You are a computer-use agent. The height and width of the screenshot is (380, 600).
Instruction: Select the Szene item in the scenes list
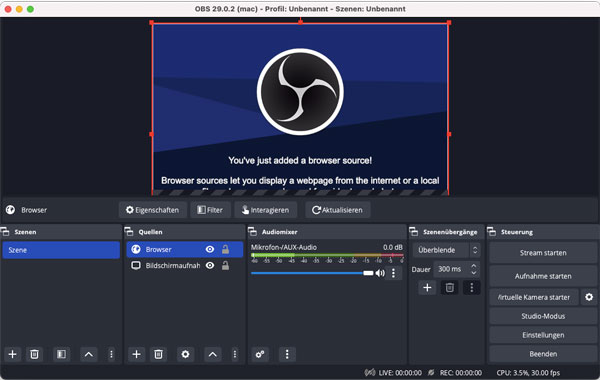point(61,250)
